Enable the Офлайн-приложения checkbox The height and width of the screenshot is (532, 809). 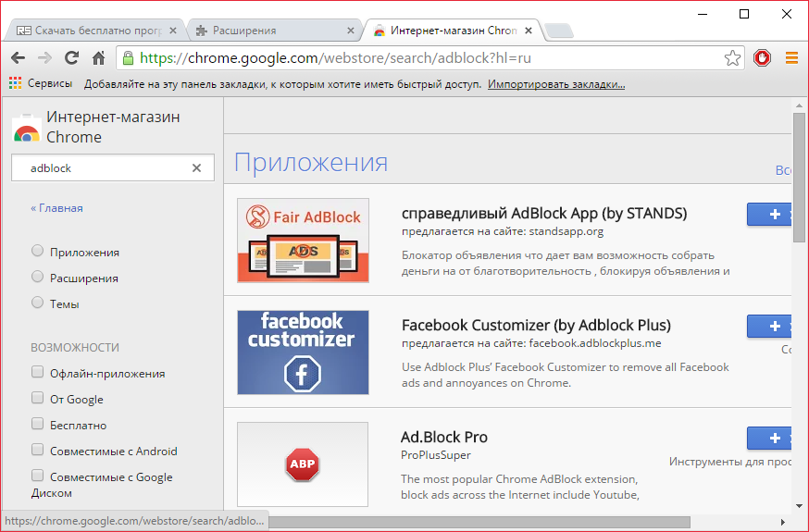(37, 372)
